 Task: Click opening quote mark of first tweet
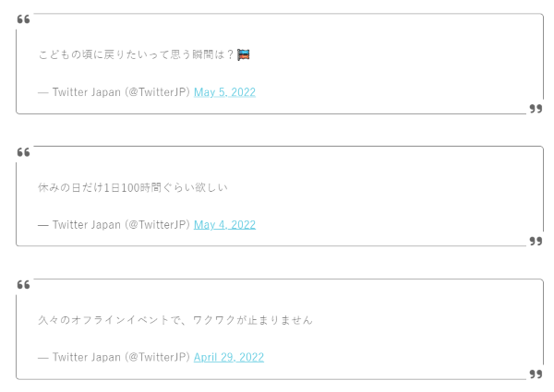point(24,19)
